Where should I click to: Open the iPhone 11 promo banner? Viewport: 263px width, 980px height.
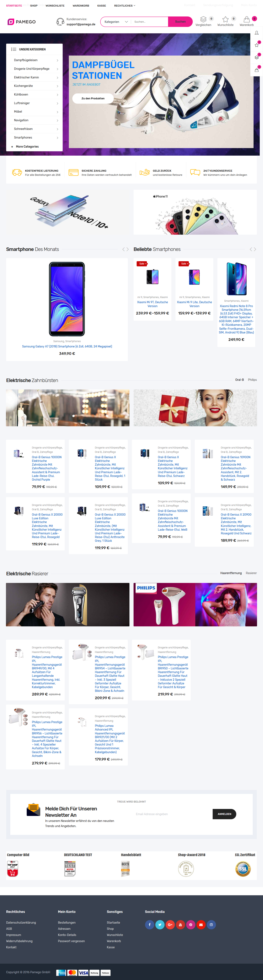point(195,212)
